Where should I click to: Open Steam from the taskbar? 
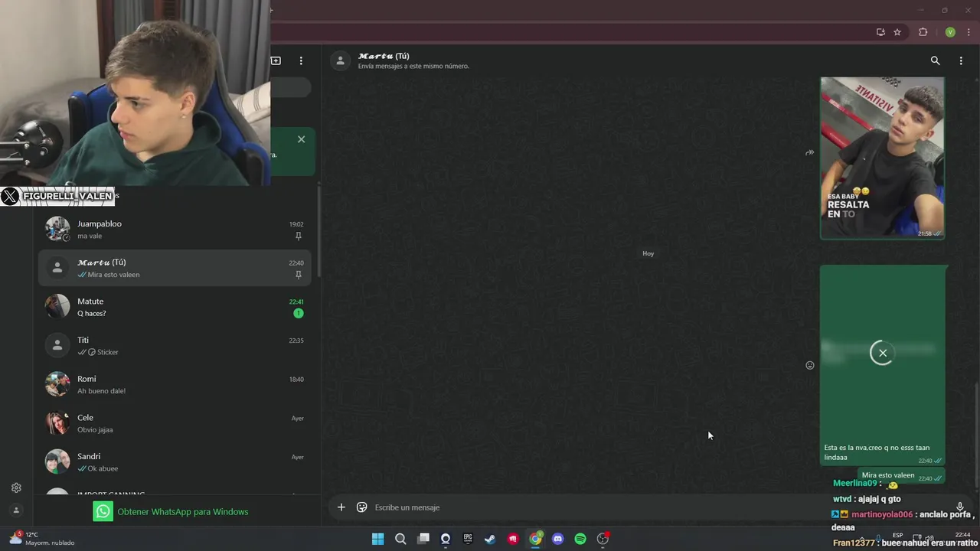[x=490, y=539]
